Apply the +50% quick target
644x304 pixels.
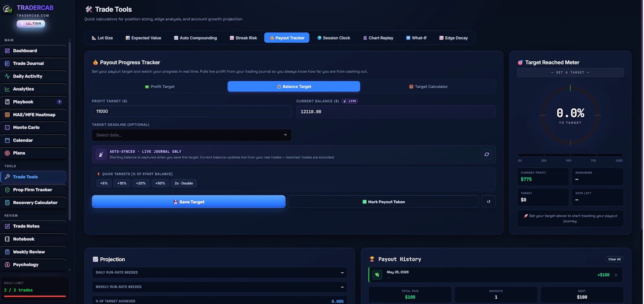coord(160,183)
